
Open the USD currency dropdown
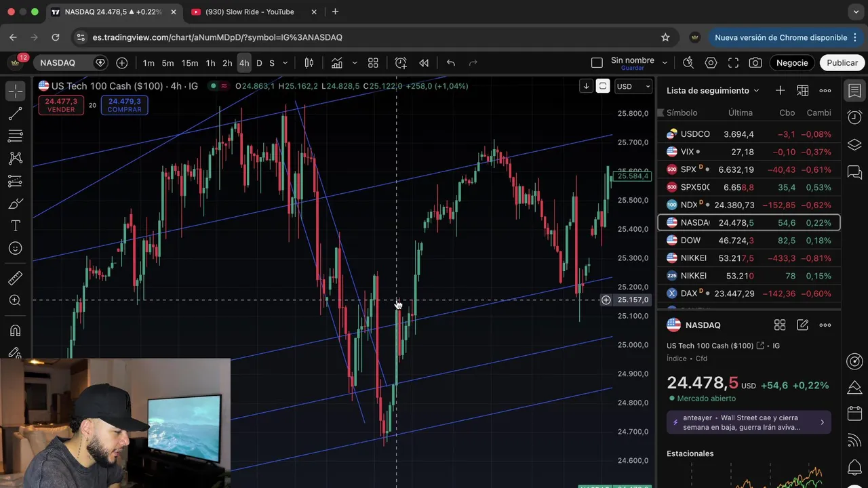[x=633, y=86]
